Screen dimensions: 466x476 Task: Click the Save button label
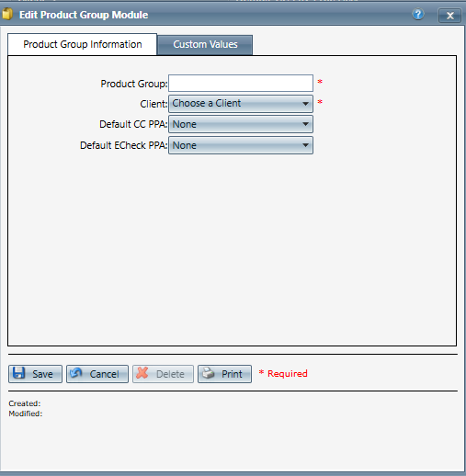coord(42,374)
